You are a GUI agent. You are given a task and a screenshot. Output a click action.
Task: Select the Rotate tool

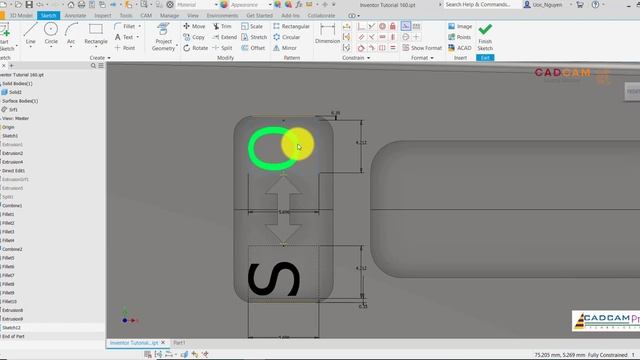[196, 48]
